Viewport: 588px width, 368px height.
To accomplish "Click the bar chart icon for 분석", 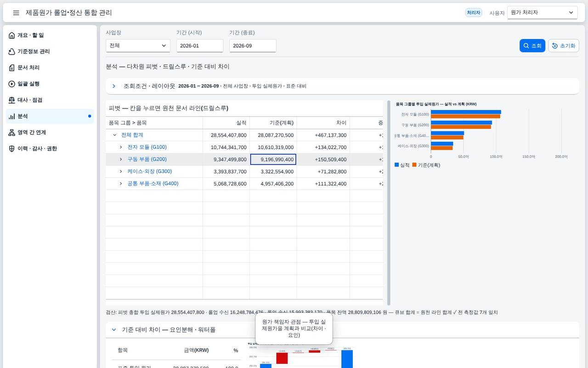I will coord(12,116).
